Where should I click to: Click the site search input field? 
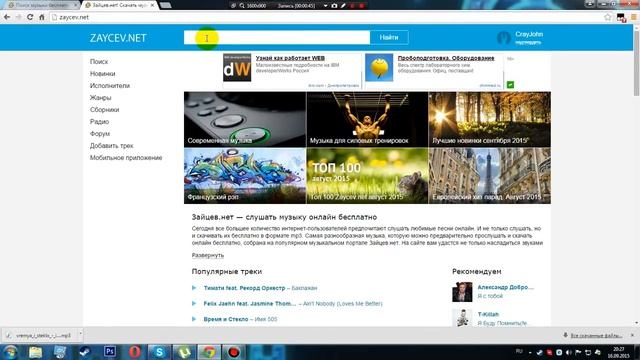tap(277, 37)
